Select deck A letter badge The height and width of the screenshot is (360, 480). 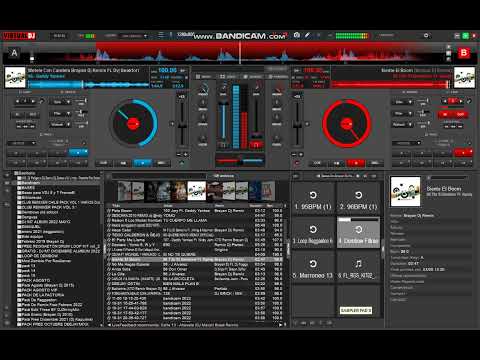tap(14, 53)
